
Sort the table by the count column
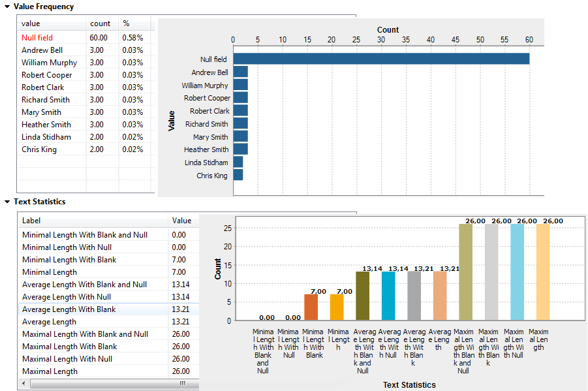coord(100,25)
